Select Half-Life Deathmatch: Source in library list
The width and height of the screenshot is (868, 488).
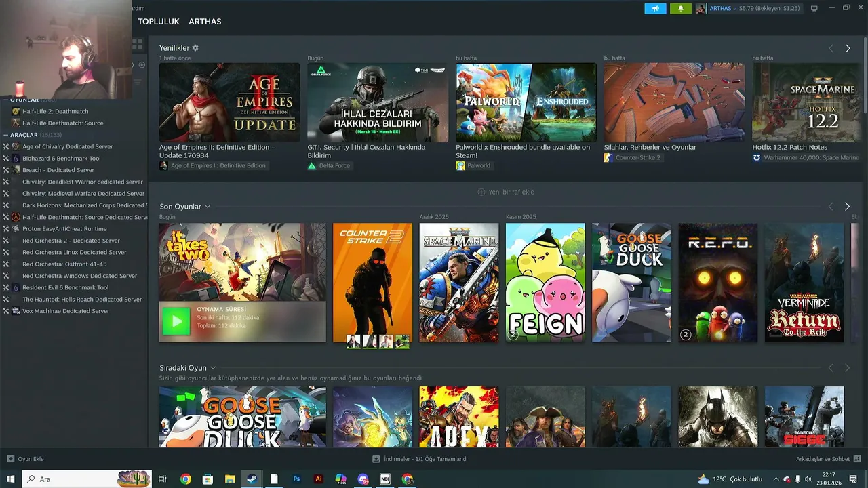62,123
